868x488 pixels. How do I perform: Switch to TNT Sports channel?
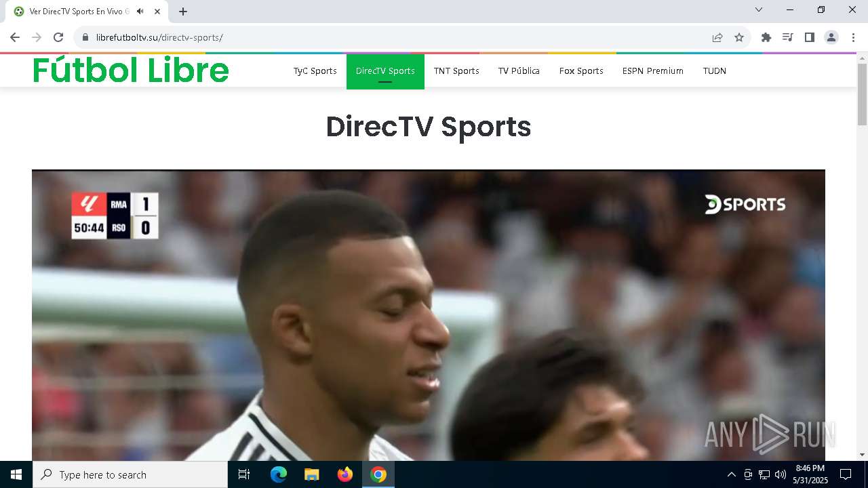pos(456,70)
